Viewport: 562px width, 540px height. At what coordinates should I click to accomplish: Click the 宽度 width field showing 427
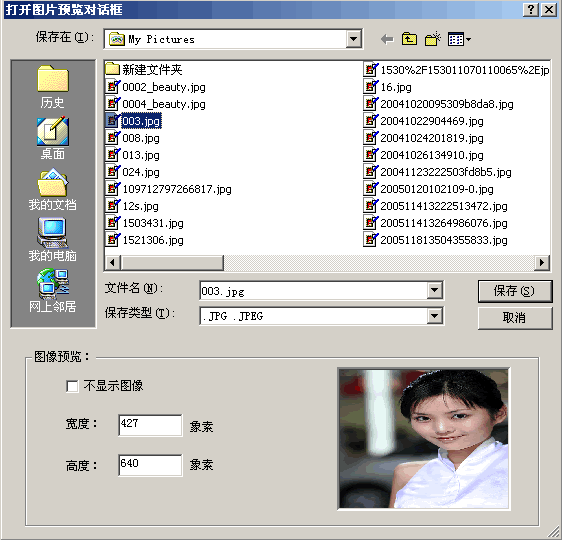tap(150, 425)
